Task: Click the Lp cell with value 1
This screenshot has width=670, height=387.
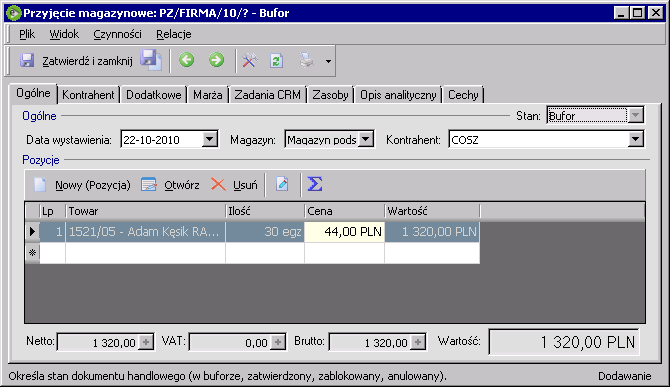Action: (x=53, y=232)
